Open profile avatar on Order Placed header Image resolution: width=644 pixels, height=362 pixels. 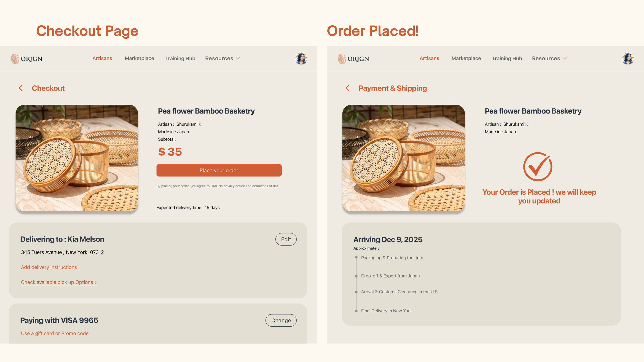click(628, 58)
